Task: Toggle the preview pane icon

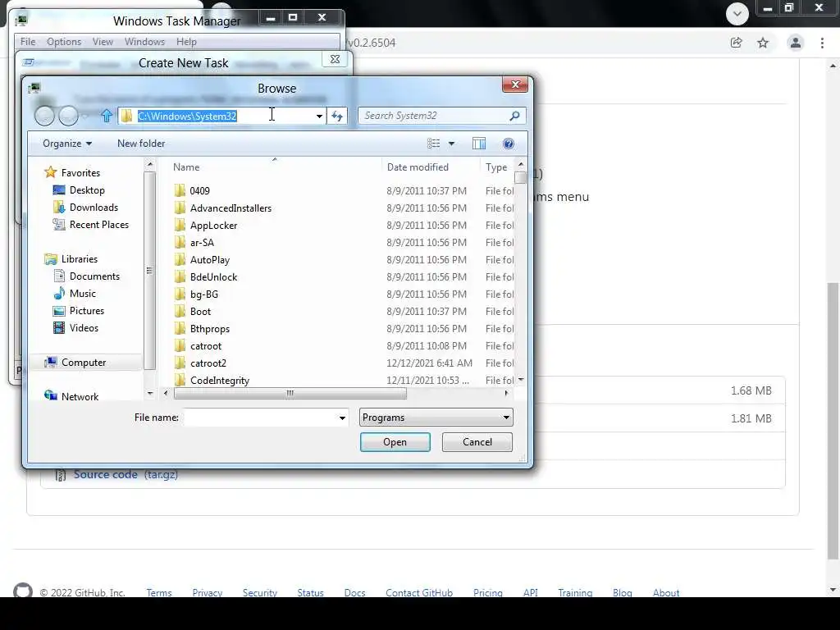Action: coord(479,143)
